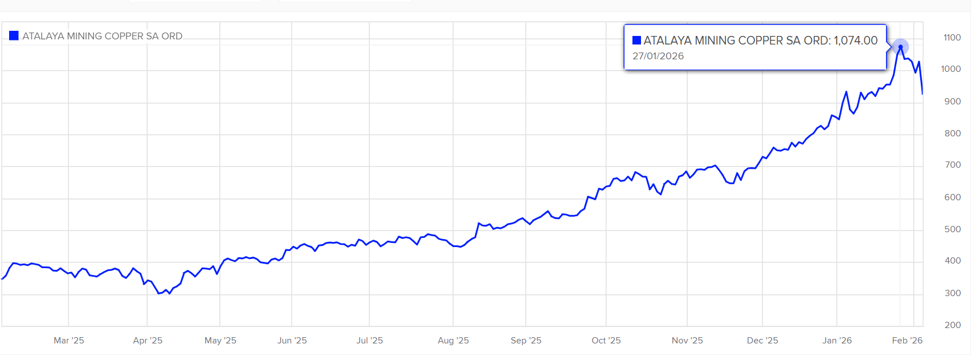Select the Feb '26 x-axis label
The width and height of the screenshot is (980, 360).
tap(907, 341)
